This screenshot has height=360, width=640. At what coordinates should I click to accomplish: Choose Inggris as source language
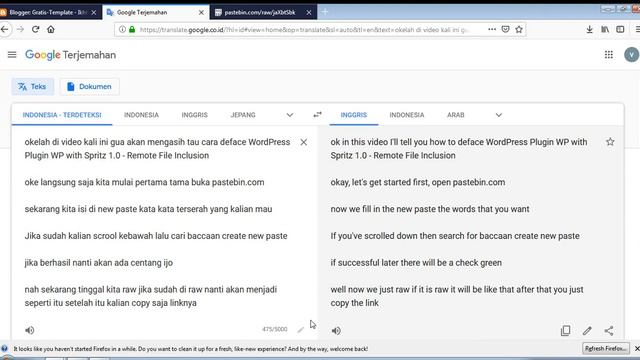195,115
